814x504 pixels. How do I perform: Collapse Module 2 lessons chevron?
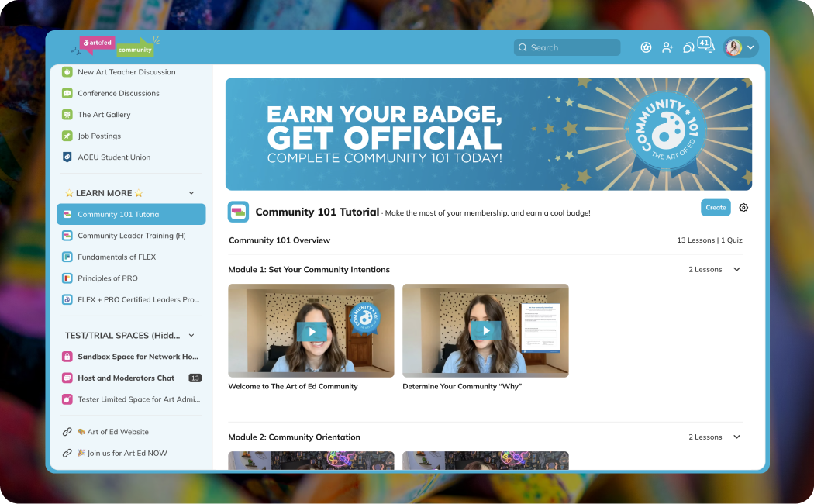[x=736, y=437]
